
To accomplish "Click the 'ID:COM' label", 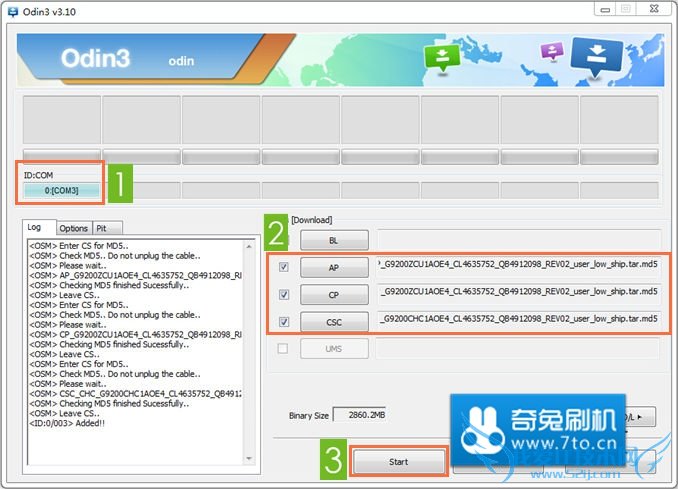I will tap(38, 175).
